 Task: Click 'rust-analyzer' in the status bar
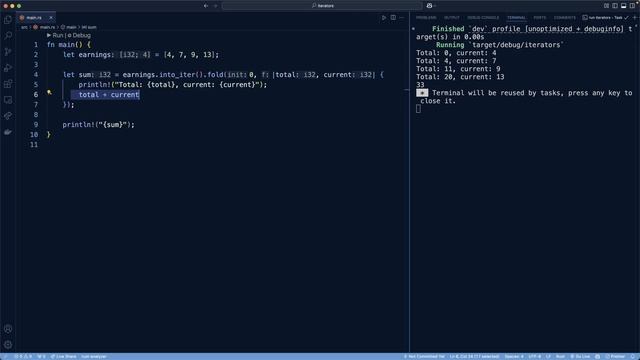[x=94, y=356]
